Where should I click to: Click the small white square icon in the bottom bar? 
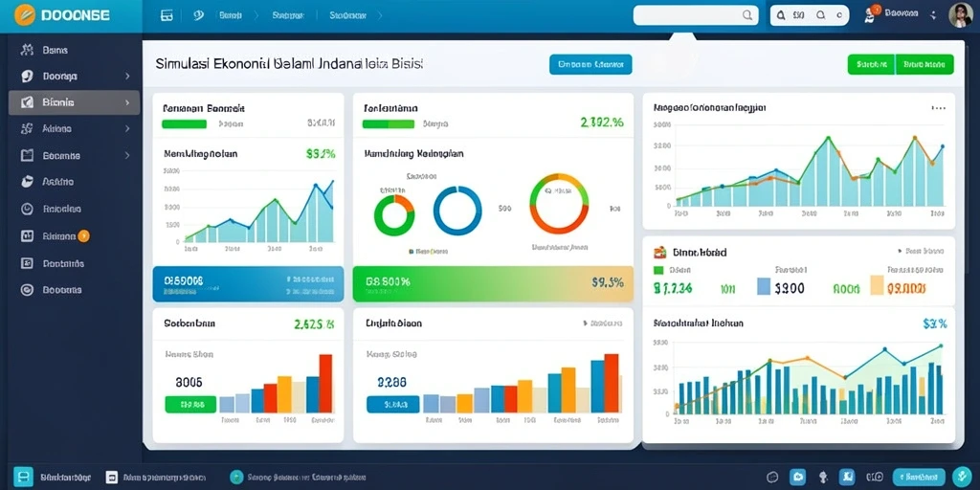click(x=112, y=477)
